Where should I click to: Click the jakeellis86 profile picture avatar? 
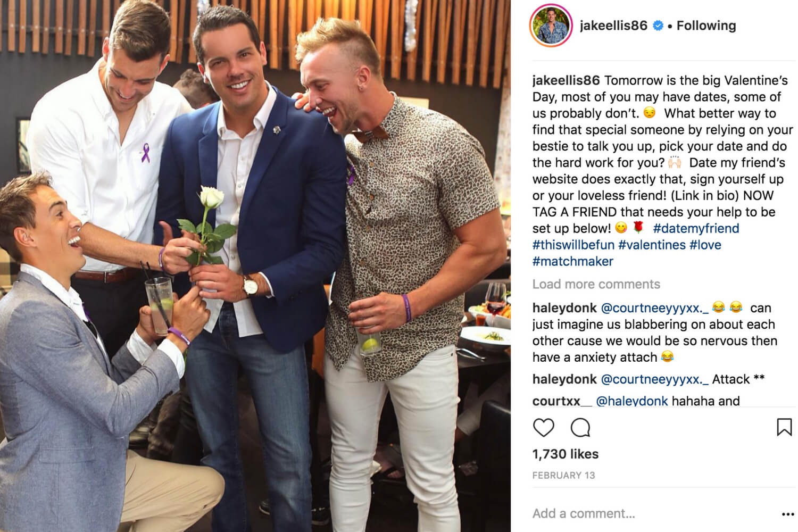click(x=551, y=26)
